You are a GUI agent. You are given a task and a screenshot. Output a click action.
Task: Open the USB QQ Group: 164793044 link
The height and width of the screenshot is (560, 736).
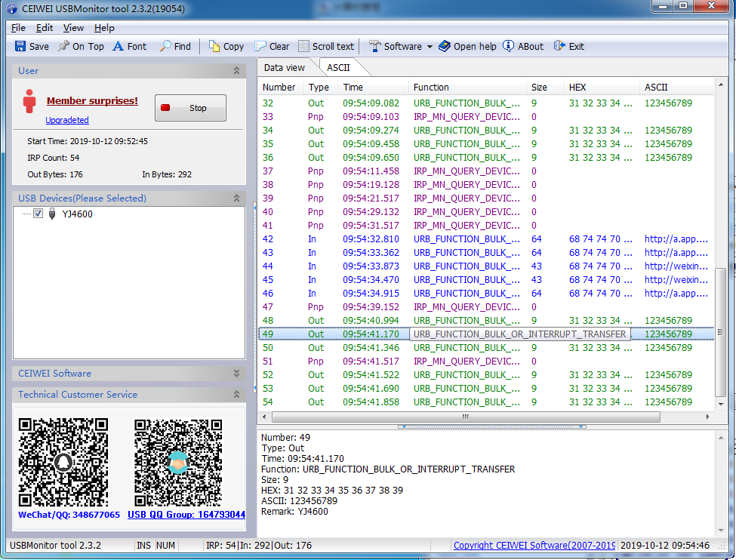coord(186,515)
